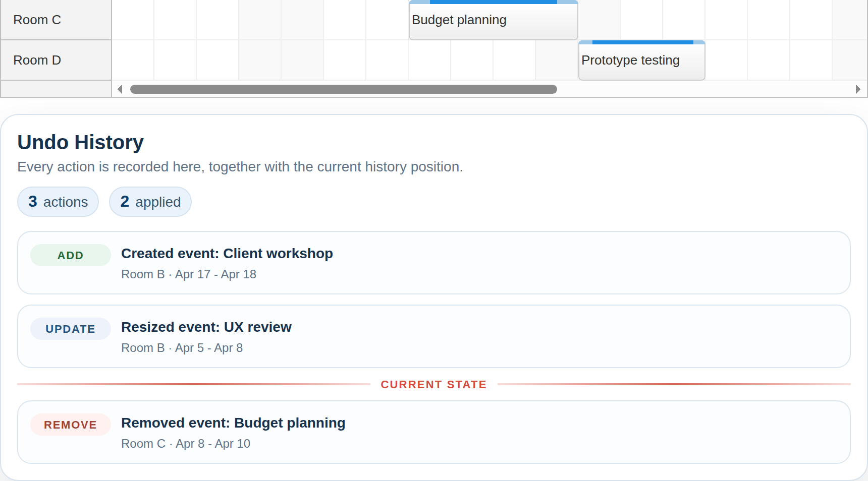
Task: Click the left scroll arrow of the timeline
Action: (x=120, y=89)
